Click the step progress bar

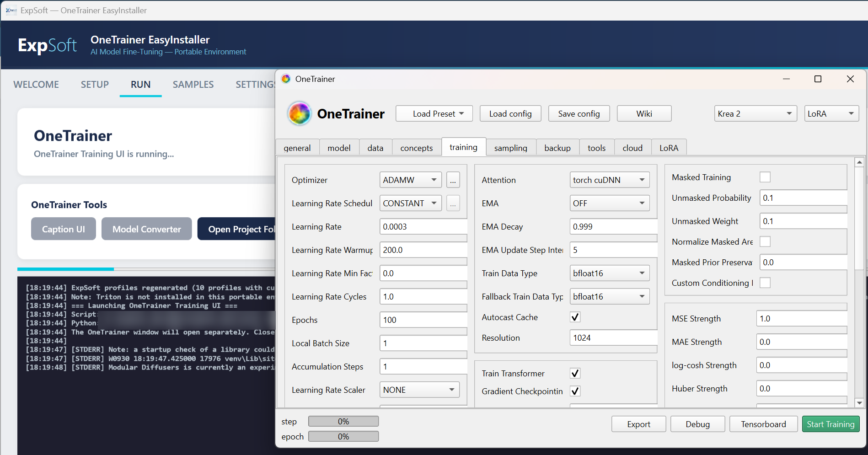coord(343,421)
